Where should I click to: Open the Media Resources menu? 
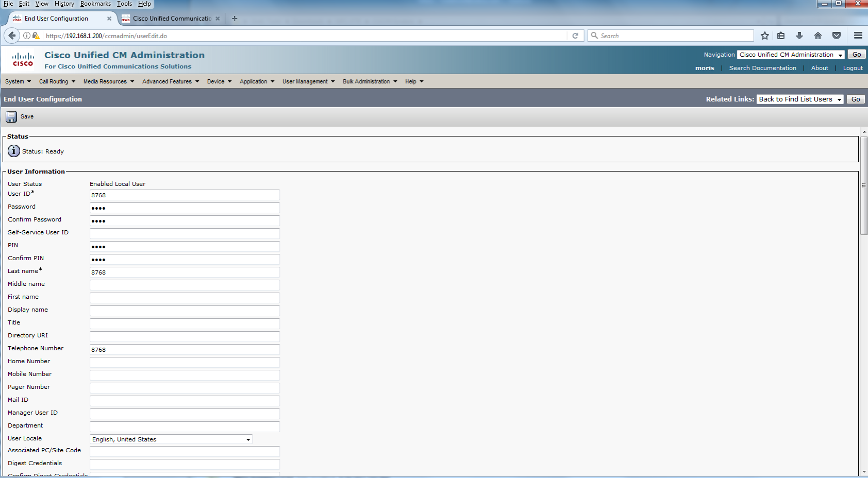pos(109,81)
